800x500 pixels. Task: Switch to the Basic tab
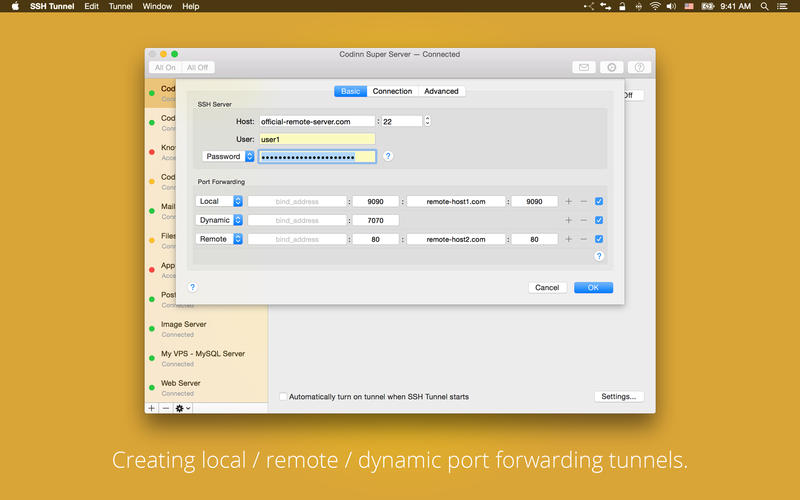pos(351,91)
